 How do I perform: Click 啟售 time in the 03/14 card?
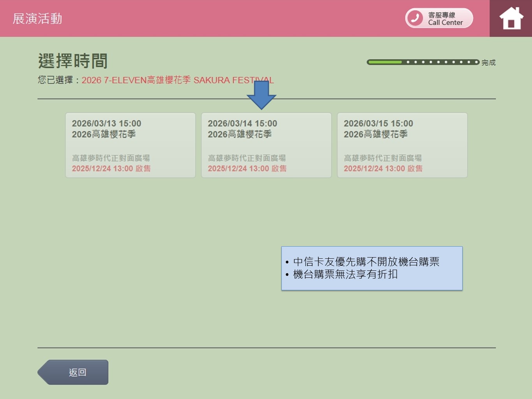[247, 168]
